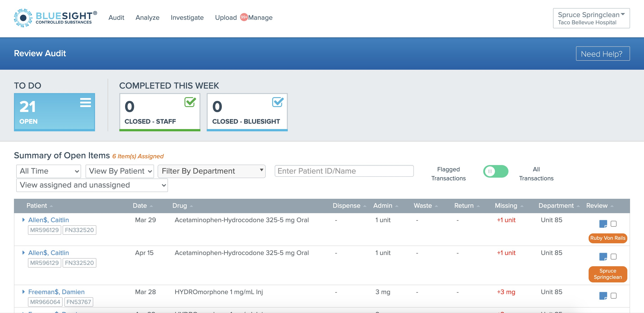Click the 99+ notification badge
This screenshot has width=644, height=313.
click(244, 17)
